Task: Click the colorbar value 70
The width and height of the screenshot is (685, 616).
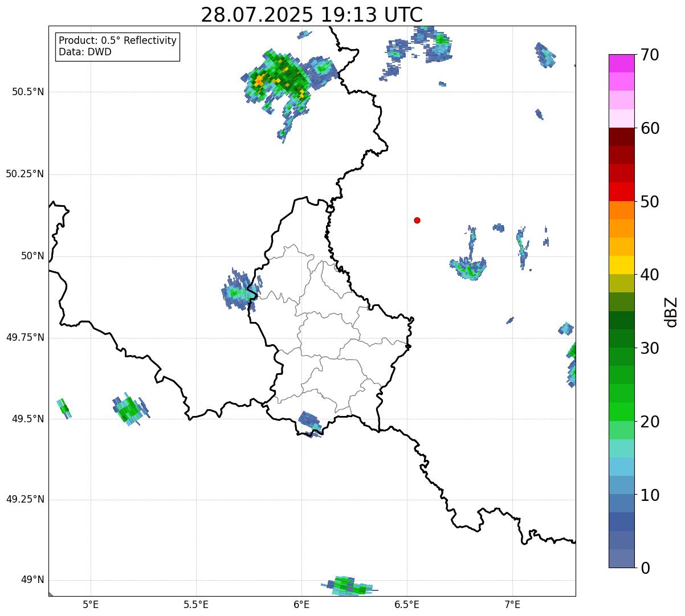Action: pyautogui.click(x=650, y=55)
